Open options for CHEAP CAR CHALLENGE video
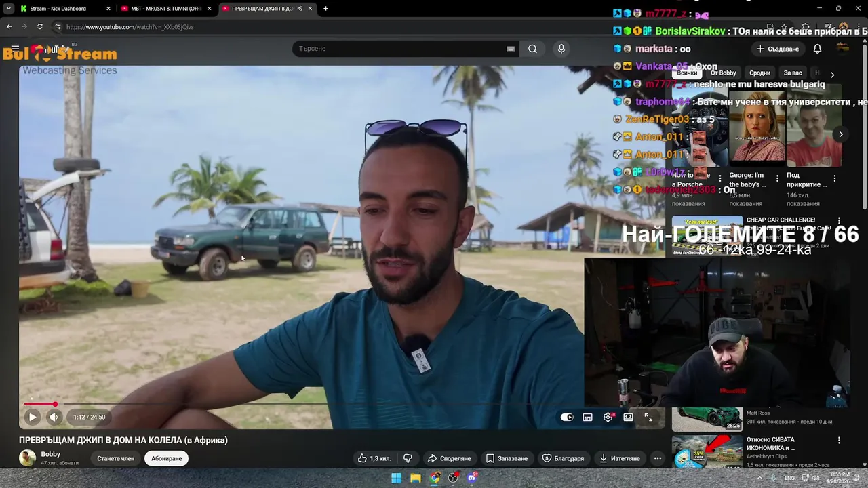 (x=840, y=221)
